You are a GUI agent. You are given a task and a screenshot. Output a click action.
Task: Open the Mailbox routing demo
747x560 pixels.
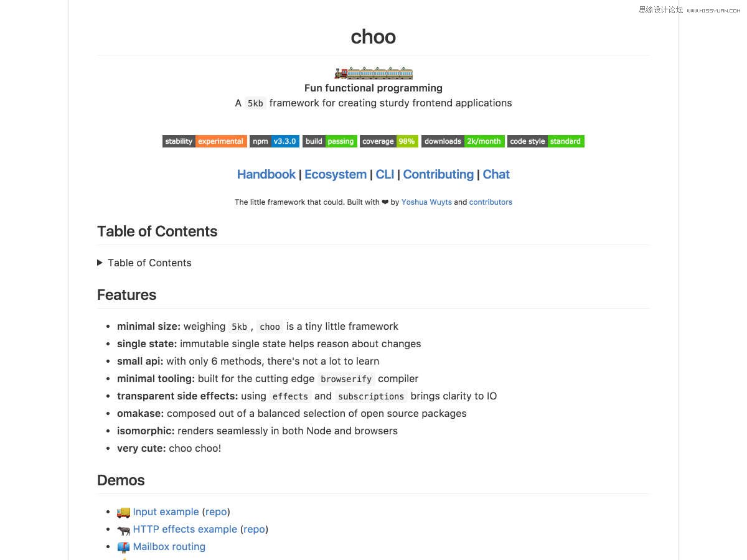169,546
